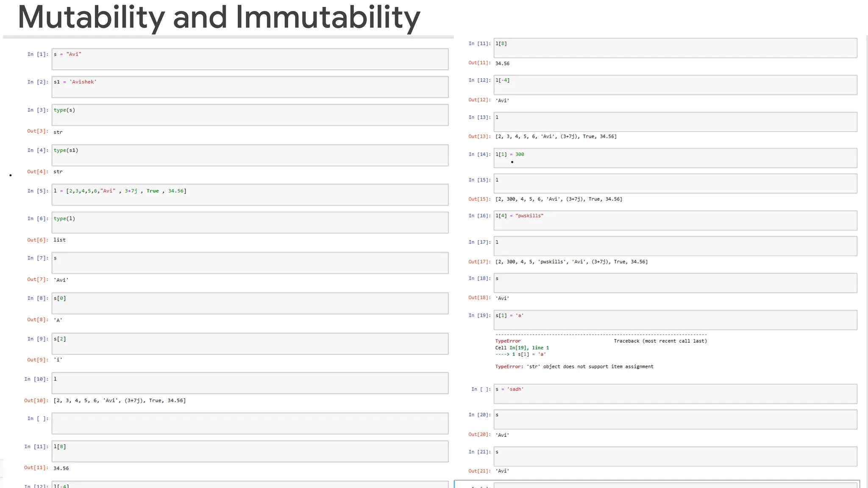Click the Out[18] output 'Avi'
This screenshot has width=868, height=488.
[502, 298]
